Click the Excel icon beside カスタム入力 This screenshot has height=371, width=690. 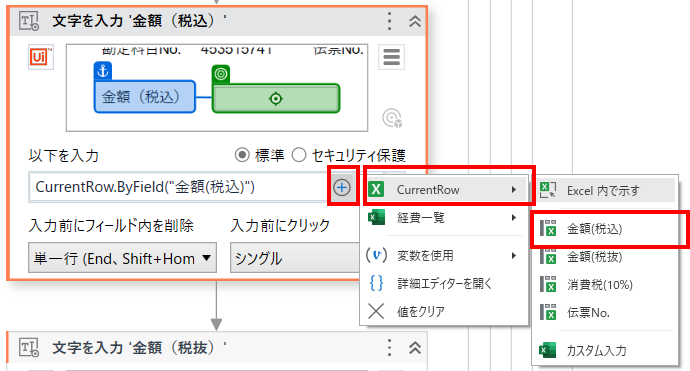click(x=548, y=350)
